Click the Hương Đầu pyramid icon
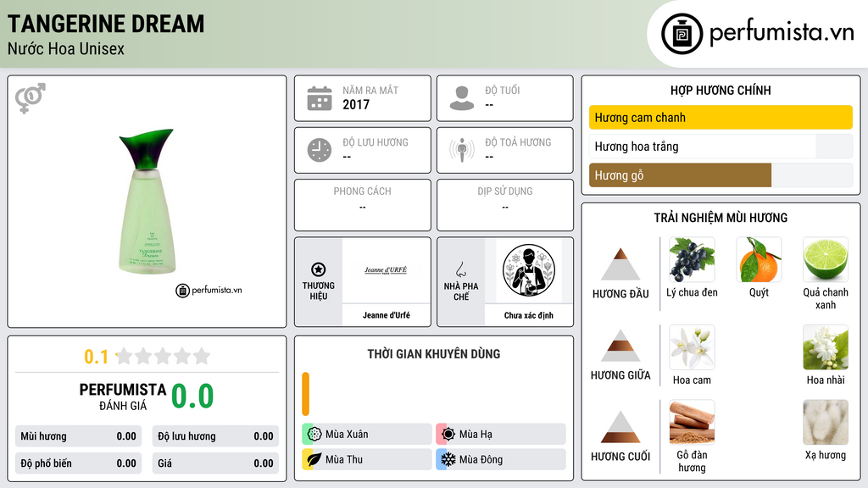This screenshot has height=488, width=868. coord(620,264)
